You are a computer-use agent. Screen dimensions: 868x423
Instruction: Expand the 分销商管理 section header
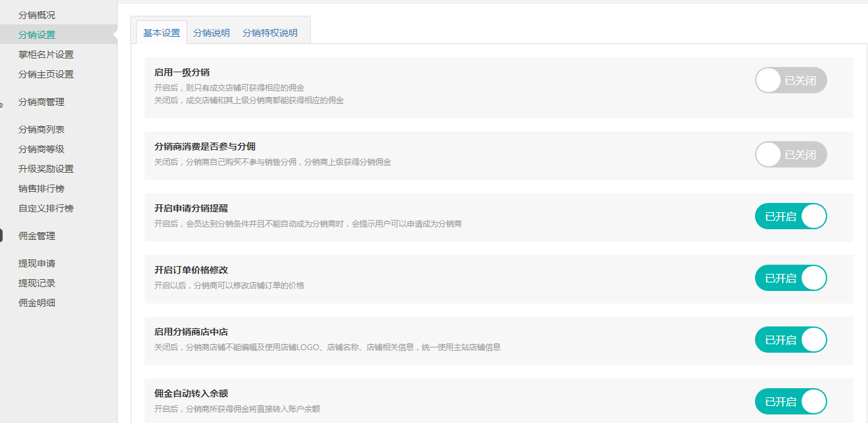point(41,102)
